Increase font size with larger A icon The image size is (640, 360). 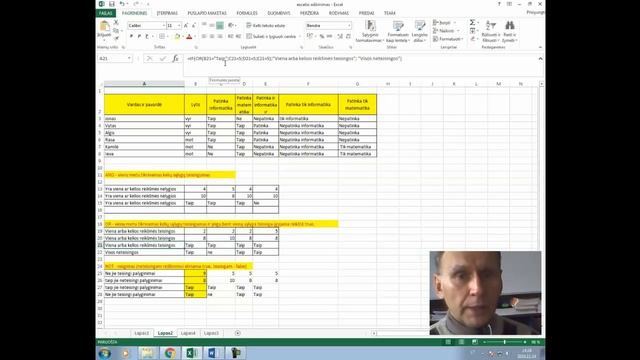[186, 25]
